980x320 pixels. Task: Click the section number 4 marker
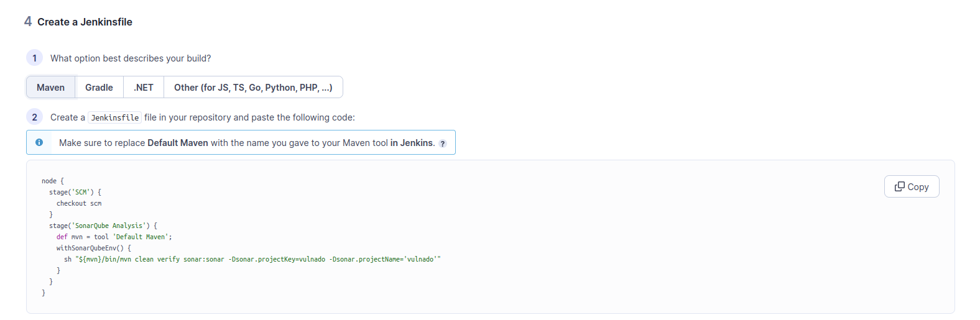tap(28, 21)
